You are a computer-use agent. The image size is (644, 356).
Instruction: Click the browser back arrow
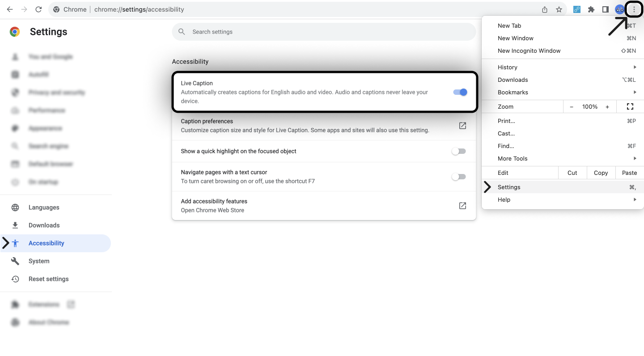pos(10,9)
